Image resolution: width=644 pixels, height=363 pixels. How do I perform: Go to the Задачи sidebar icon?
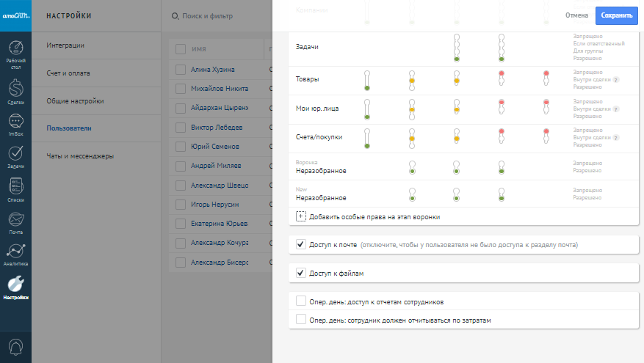(x=15, y=156)
